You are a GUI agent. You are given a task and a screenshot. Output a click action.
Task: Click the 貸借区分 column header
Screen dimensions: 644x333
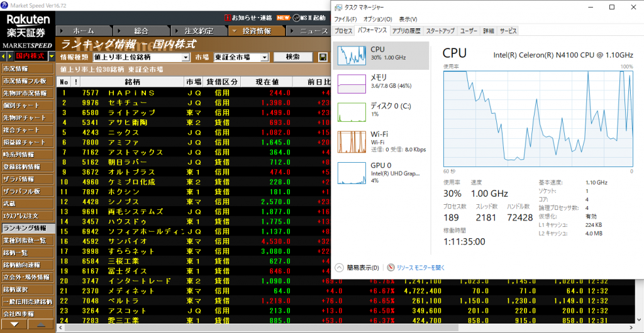tap(222, 82)
